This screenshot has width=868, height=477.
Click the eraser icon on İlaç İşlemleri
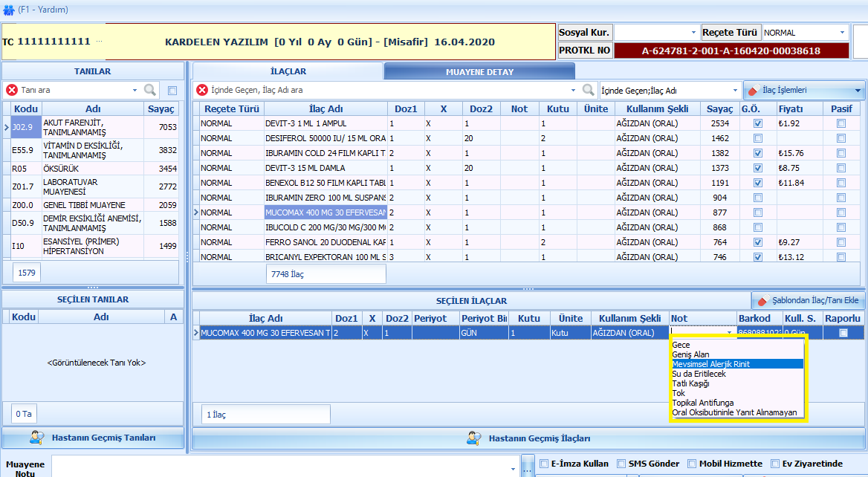pyautogui.click(x=754, y=91)
